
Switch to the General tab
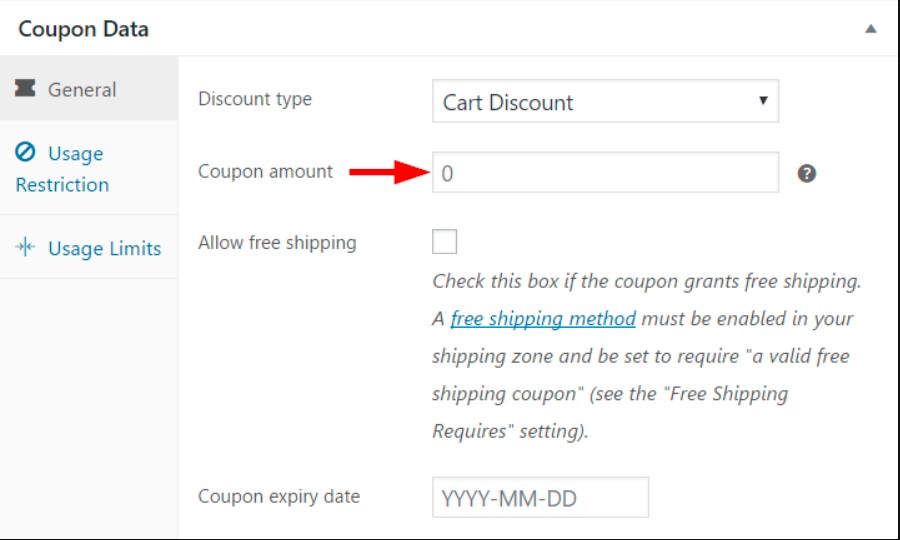82,89
